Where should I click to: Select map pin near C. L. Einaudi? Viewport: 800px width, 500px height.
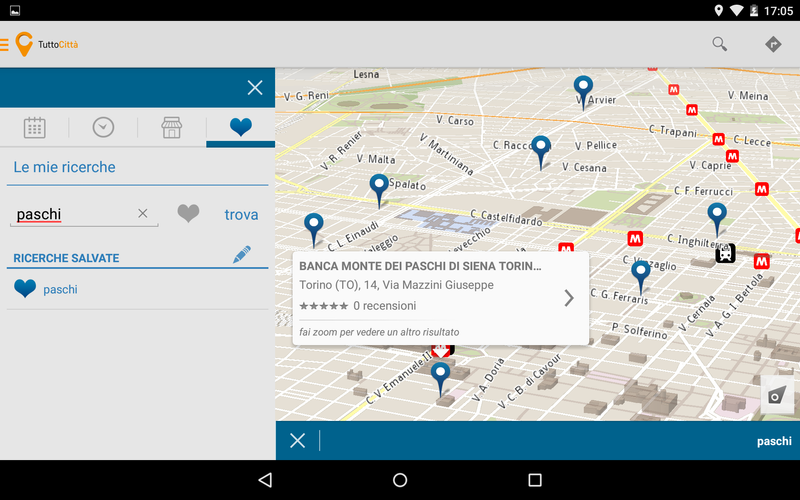click(x=313, y=230)
